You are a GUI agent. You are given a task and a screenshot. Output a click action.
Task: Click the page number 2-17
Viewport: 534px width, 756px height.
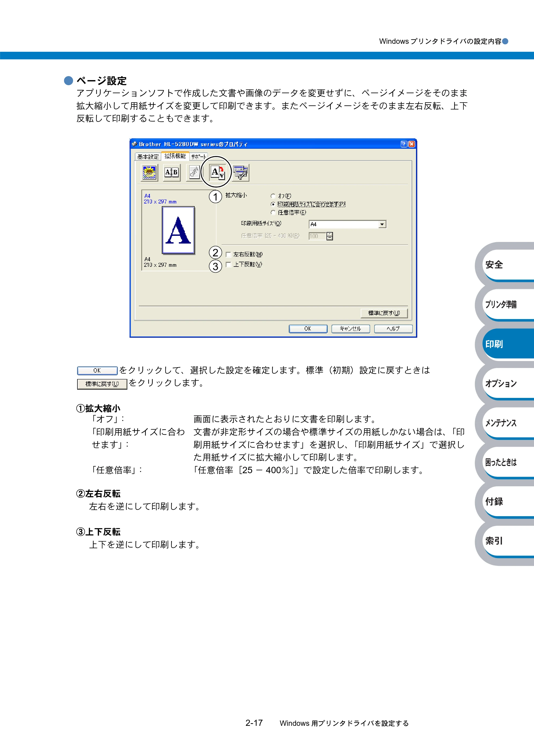(254, 723)
